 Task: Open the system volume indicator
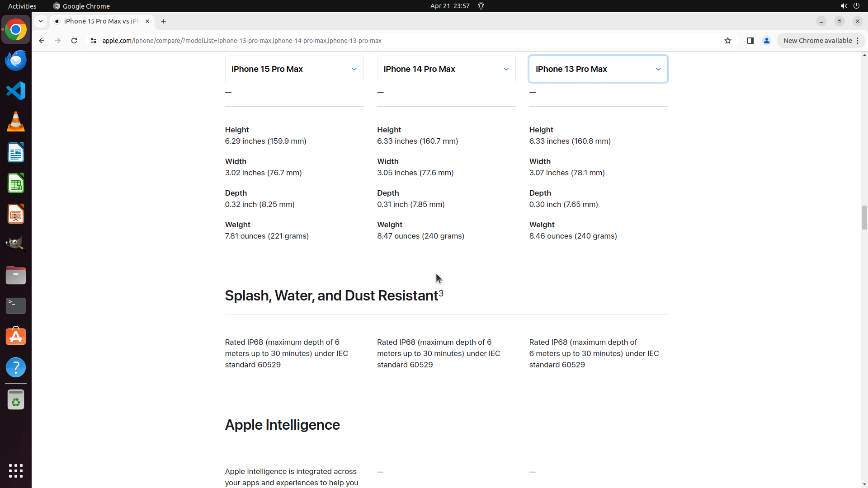click(x=843, y=6)
